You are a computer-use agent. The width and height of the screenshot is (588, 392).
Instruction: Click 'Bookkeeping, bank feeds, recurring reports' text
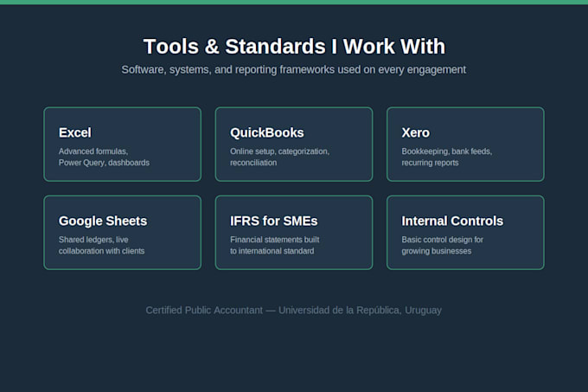(447, 157)
